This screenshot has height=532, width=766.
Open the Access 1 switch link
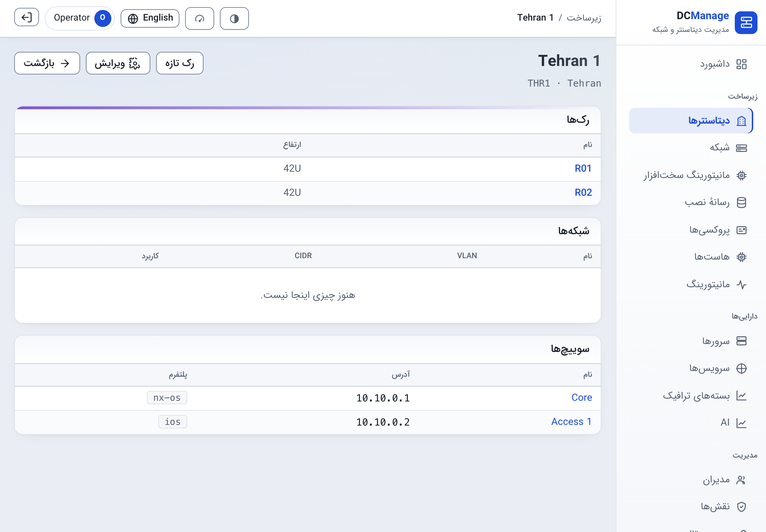coord(572,422)
